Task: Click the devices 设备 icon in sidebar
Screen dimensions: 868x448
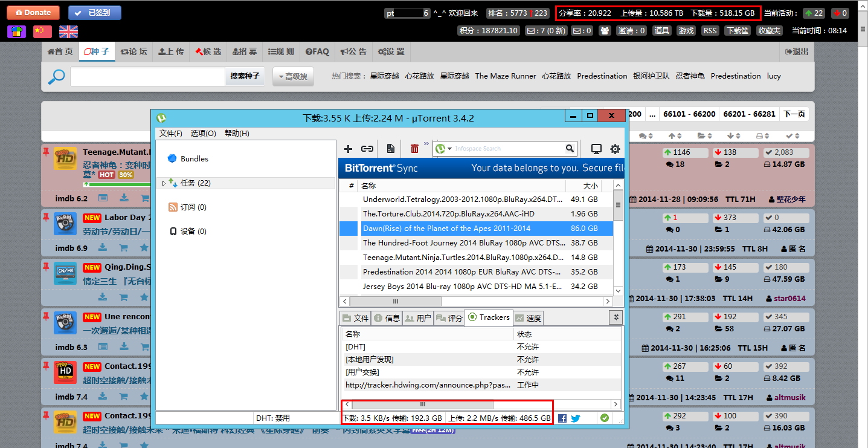Action: 173,232
